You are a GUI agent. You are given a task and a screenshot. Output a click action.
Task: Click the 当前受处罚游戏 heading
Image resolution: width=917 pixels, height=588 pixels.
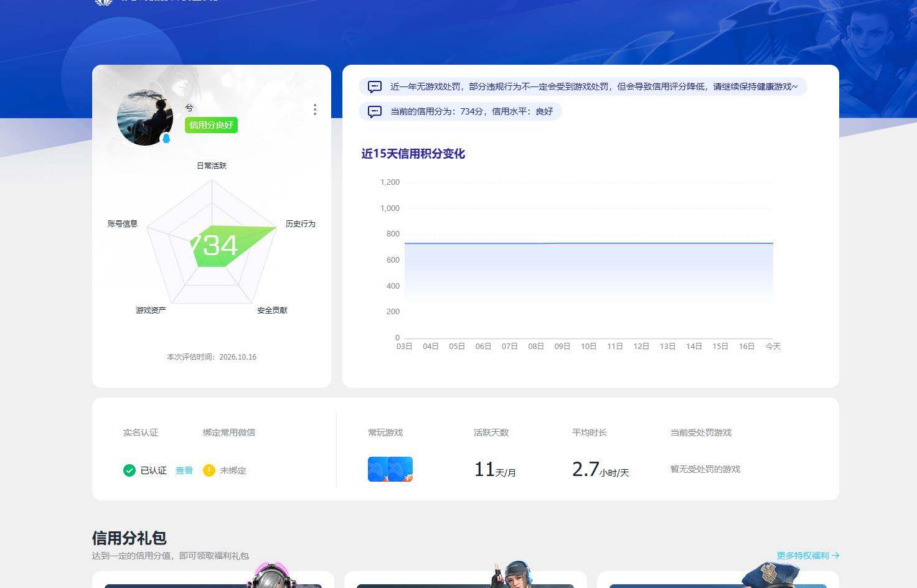(701, 432)
